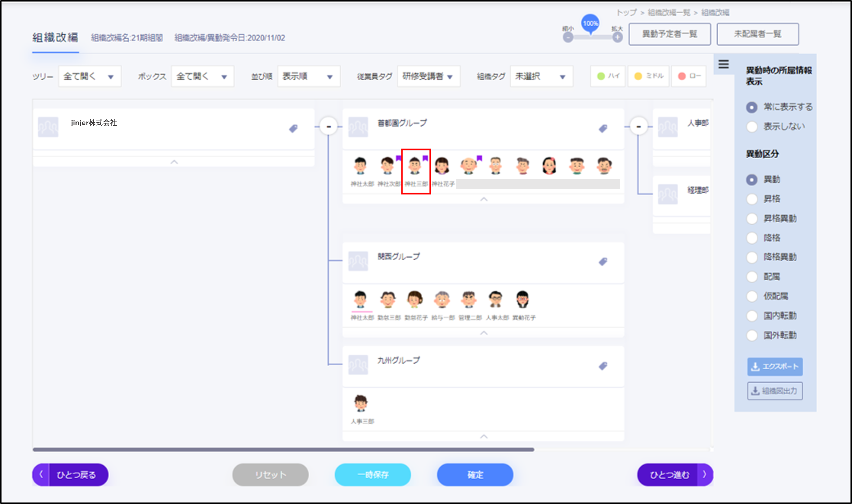Screen dimensions: 852x504
Task: Select employee 神社花子 avatar
Action: click(442, 166)
